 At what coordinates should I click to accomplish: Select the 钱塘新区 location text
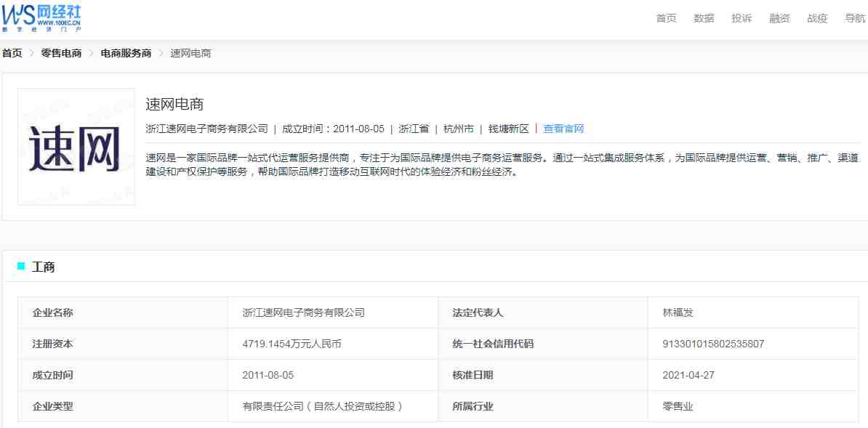pos(509,129)
